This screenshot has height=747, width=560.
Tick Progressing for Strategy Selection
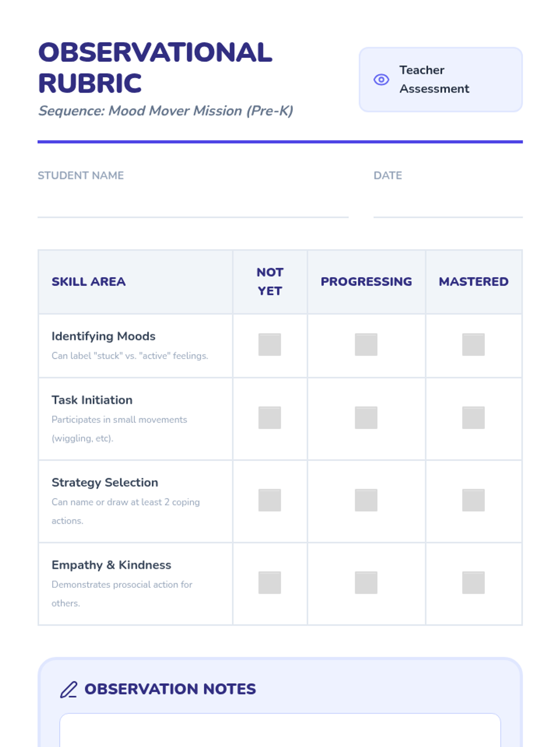point(366,500)
